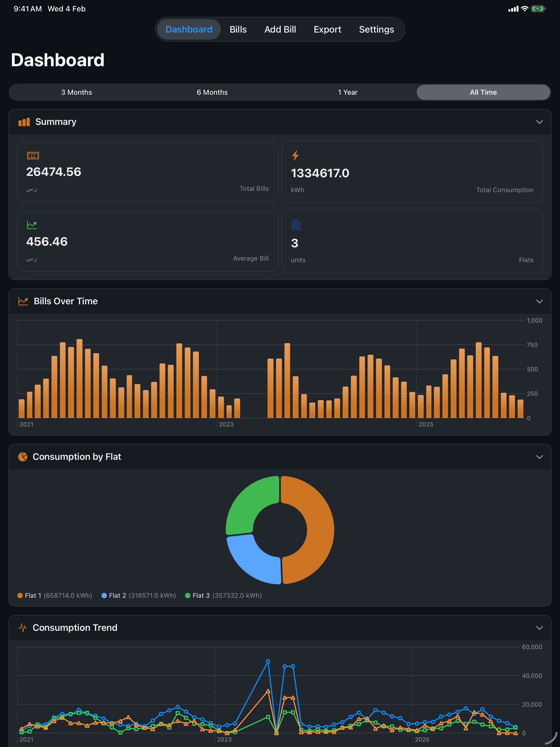
Task: Tap the Average Bill 456.46 value
Action: tap(47, 242)
